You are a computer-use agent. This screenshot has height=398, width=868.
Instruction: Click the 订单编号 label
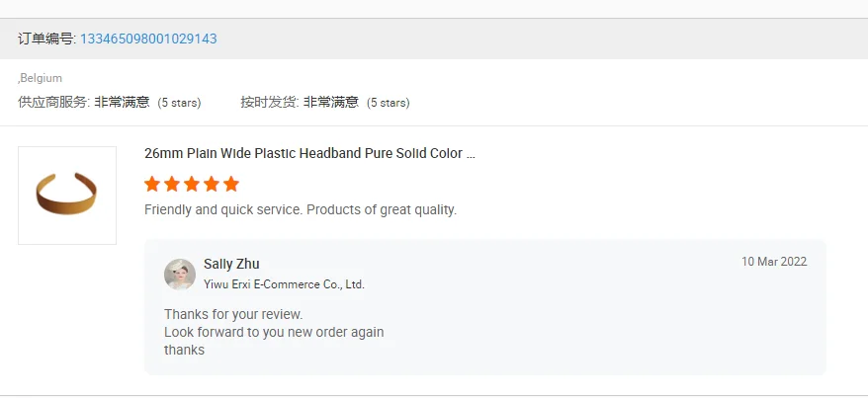click(x=46, y=39)
